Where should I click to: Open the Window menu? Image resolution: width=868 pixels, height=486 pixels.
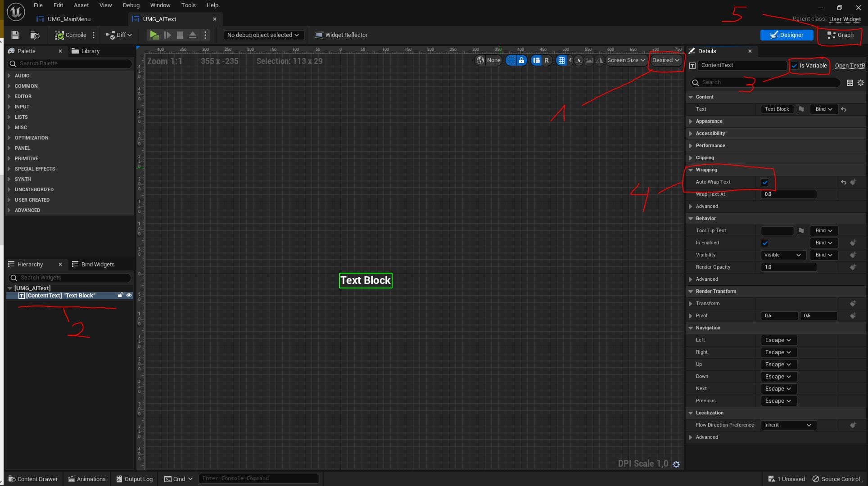[160, 5]
